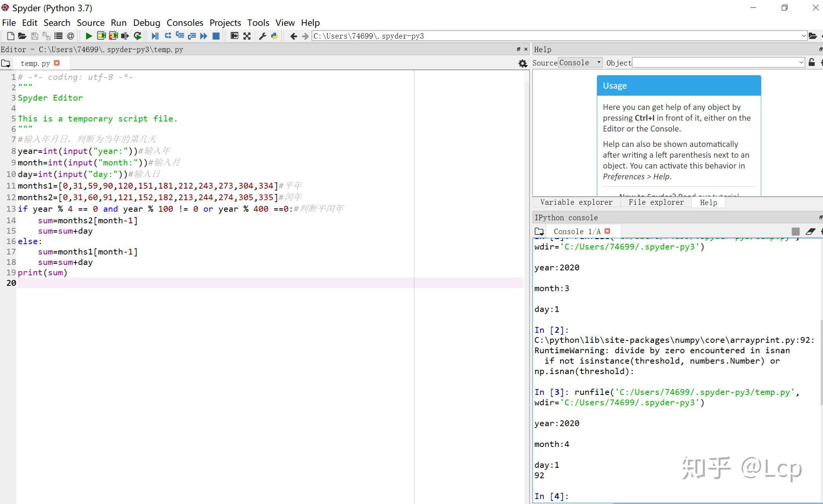Expand working directory path dropdown
Screen dimensions: 823x504
803,36
